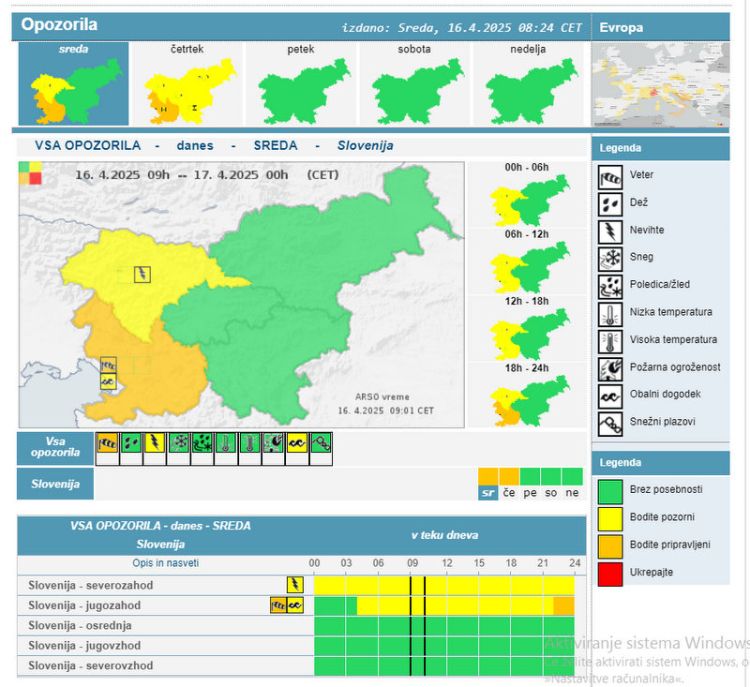Open the nedelja day map
The height and width of the screenshot is (687, 750).
528,84
